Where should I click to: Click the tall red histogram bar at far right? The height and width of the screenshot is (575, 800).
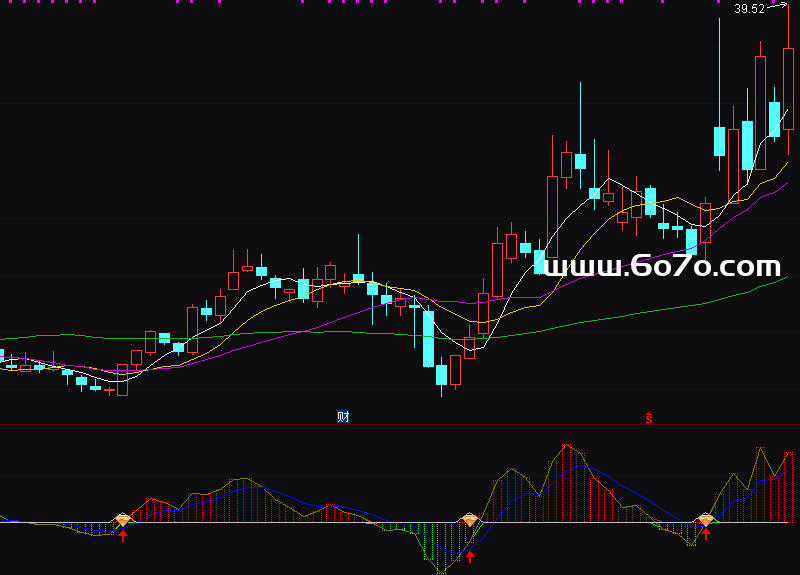788,487
